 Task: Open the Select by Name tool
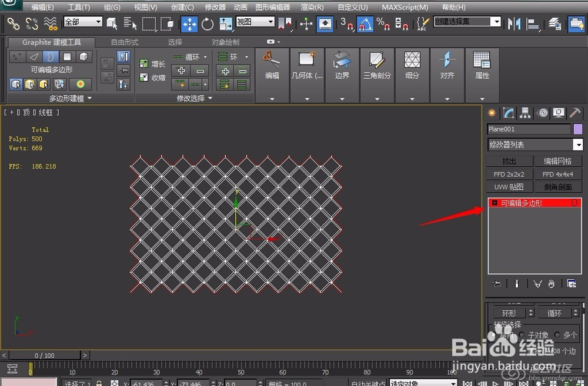click(x=130, y=24)
